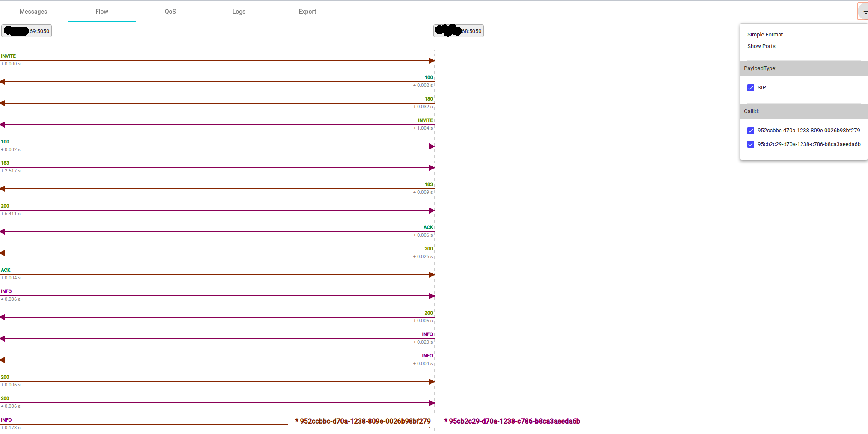This screenshot has width=868, height=434.
Task: Enable Simple Format display option
Action: [x=765, y=34]
